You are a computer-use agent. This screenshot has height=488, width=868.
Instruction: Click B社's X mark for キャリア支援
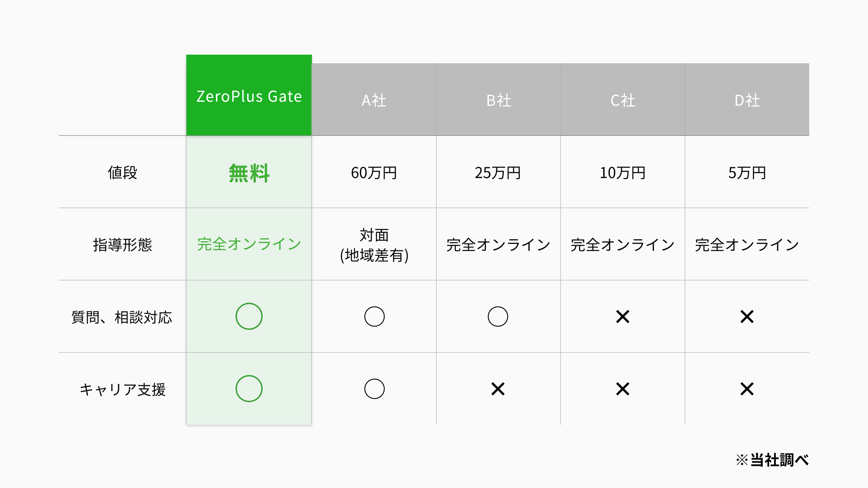(x=498, y=389)
